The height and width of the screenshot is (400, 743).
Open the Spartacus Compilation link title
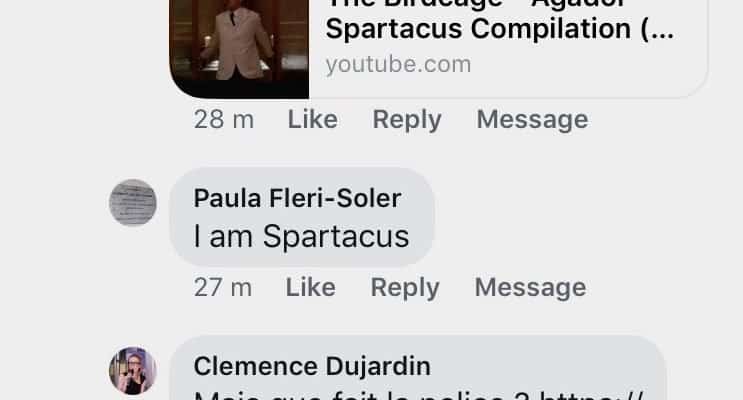[499, 29]
